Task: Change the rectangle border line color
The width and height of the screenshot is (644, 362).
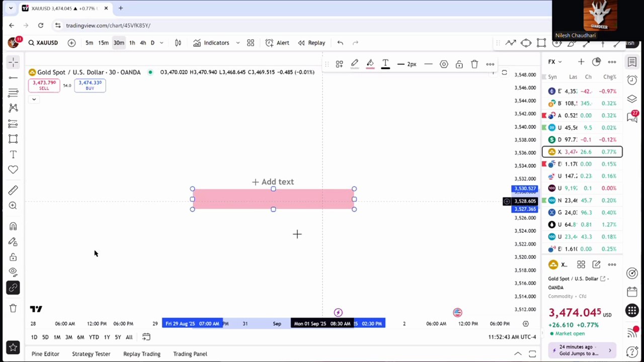Action: 355,64
